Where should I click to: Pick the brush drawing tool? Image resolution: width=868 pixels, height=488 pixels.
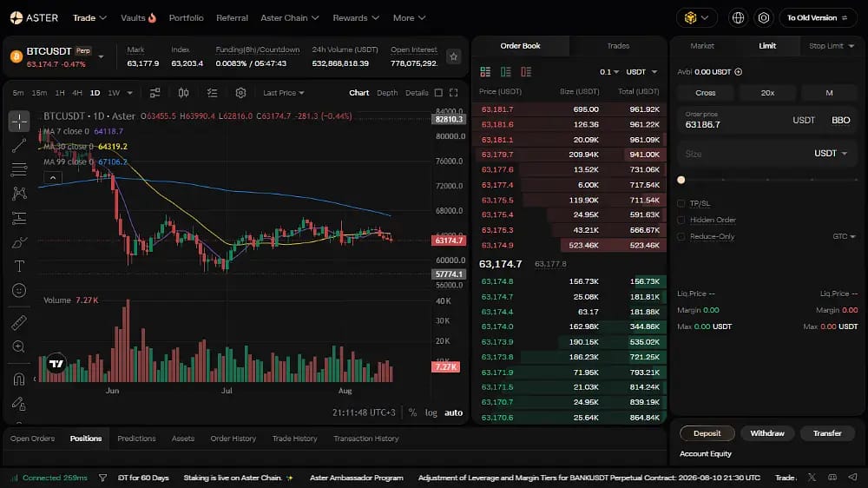coord(19,242)
